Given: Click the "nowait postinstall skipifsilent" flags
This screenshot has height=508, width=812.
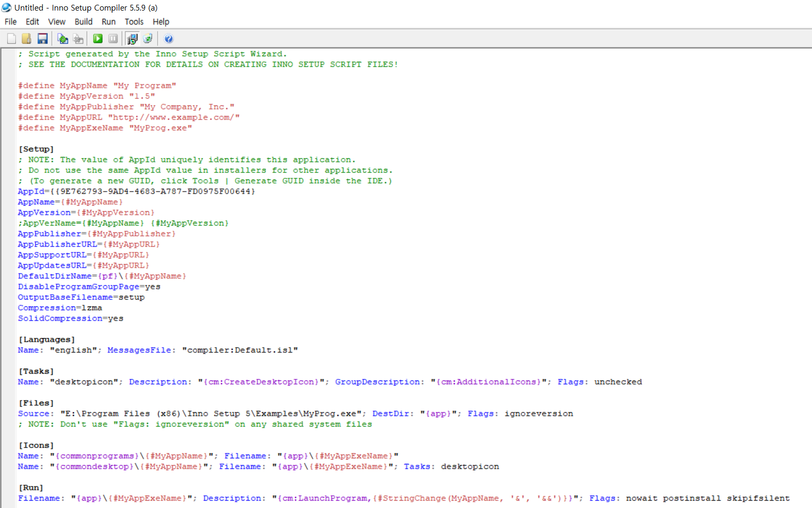Looking at the screenshot, I should pyautogui.click(x=708, y=498).
